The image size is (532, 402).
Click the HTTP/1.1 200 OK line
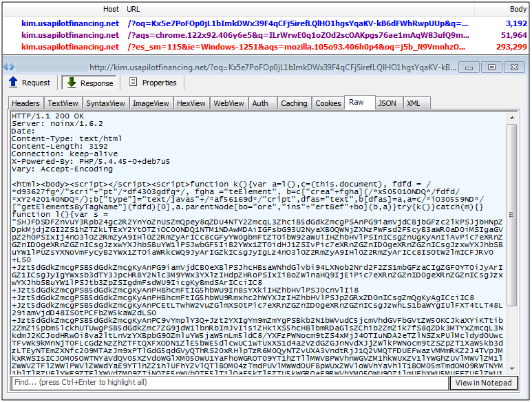(48, 116)
